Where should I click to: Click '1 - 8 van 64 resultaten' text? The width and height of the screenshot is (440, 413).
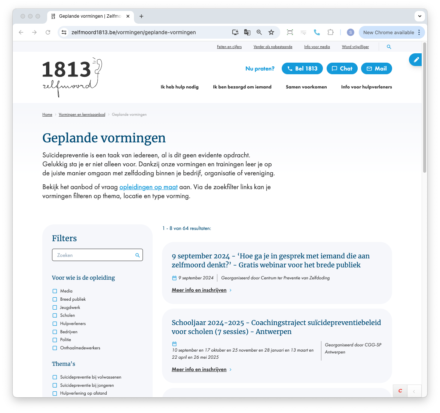coord(187,228)
